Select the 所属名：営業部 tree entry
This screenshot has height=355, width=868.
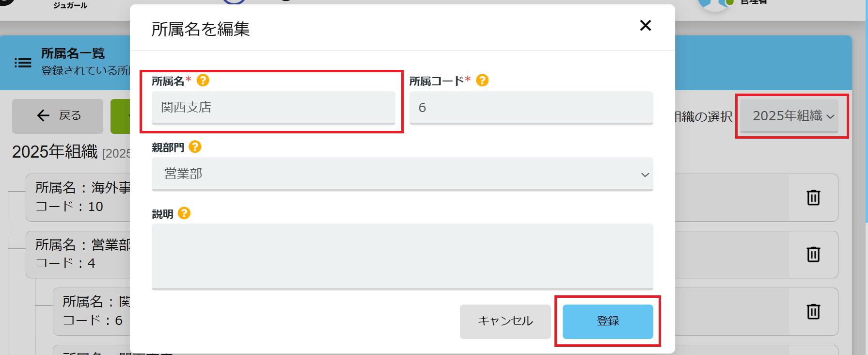click(78, 255)
